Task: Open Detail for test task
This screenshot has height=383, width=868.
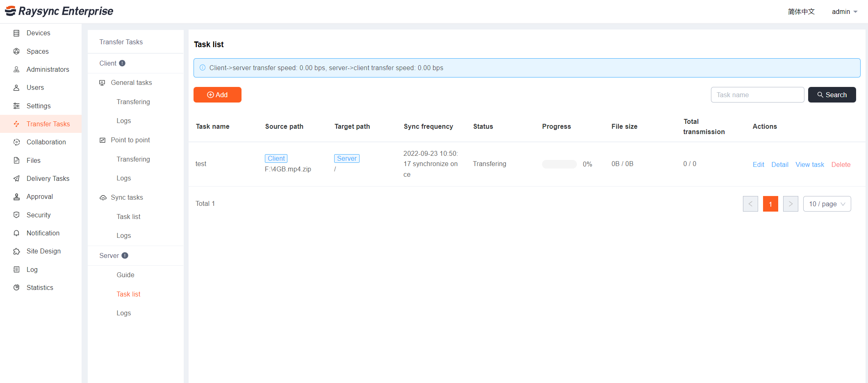Action: [780, 164]
